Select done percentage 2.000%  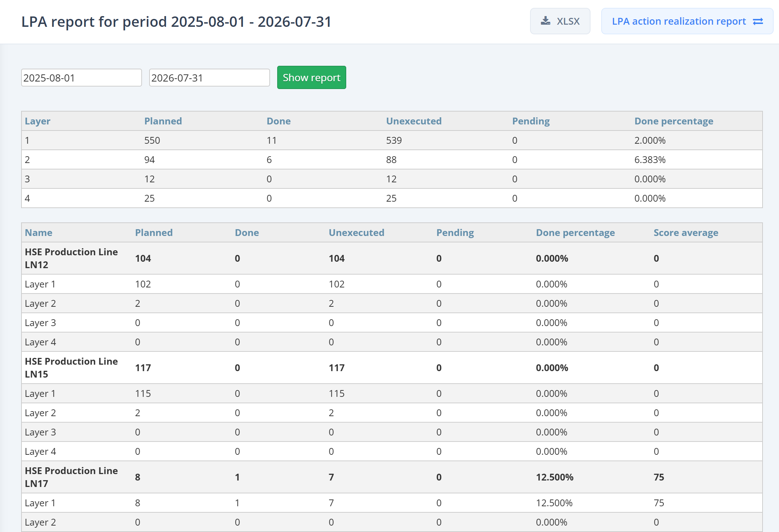point(650,140)
